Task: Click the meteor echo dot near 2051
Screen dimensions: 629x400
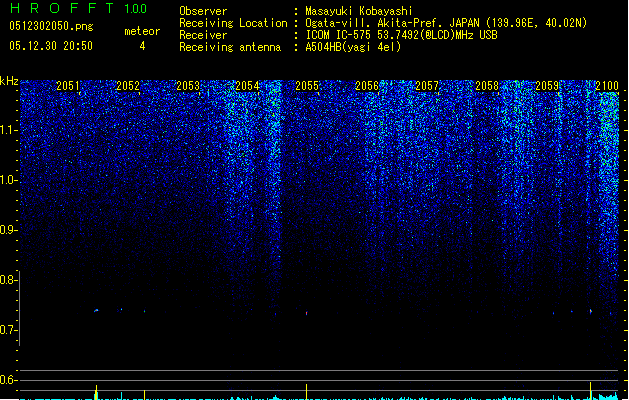Action: 96,310
